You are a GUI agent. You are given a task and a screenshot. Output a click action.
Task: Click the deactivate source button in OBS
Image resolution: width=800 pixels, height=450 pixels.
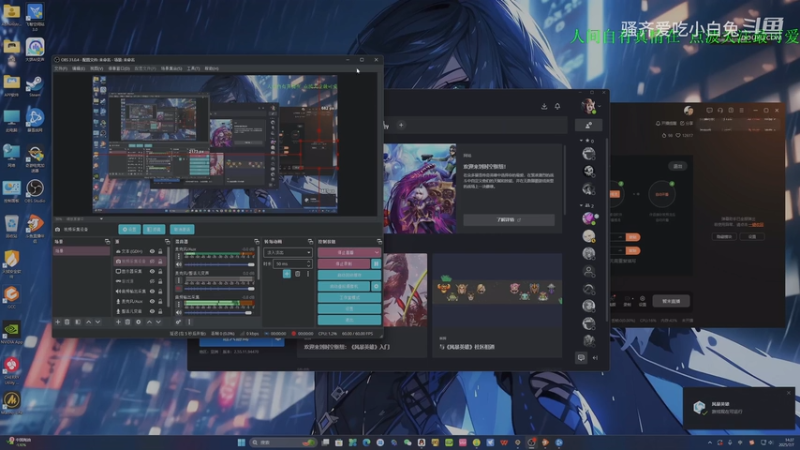pyautogui.click(x=182, y=230)
